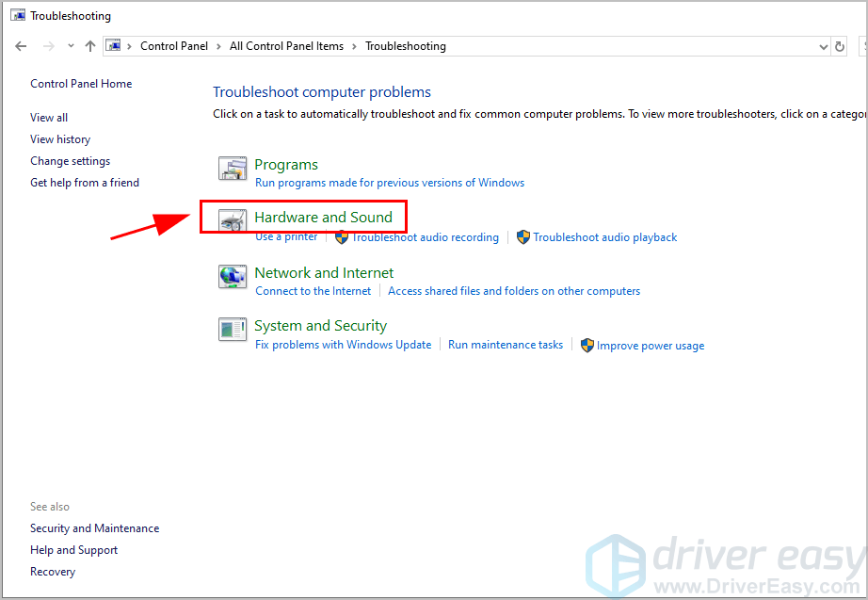Click the System and Security icon
This screenshot has width=868, height=600.
point(232,329)
